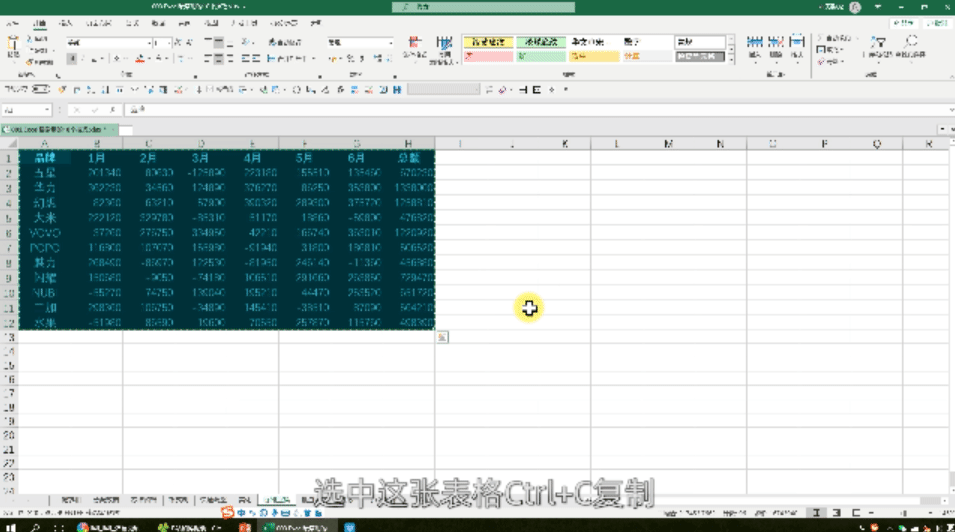Click the increase indent icon
The width and height of the screenshot is (955, 532).
tap(256, 59)
